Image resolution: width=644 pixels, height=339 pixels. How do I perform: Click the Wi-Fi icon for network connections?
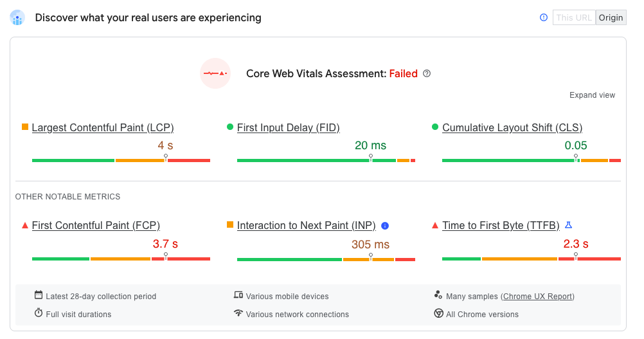coord(238,313)
